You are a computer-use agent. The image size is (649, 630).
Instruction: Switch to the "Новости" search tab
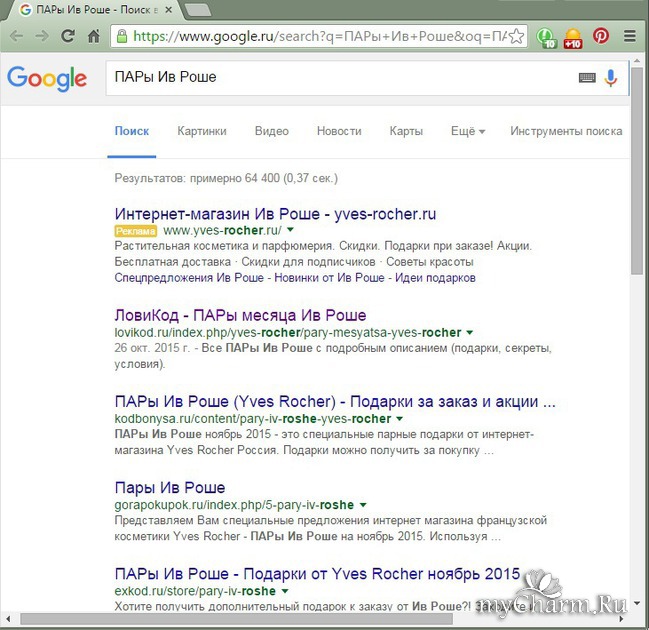point(339,131)
